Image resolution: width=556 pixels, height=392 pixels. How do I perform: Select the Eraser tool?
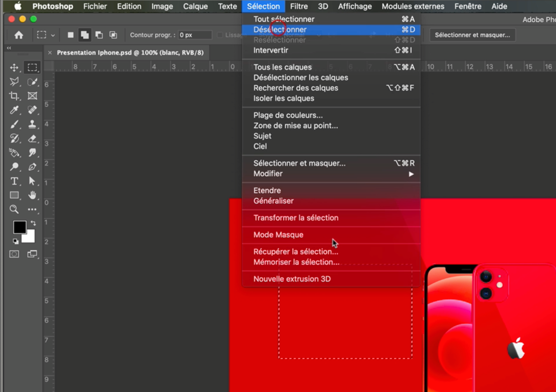[x=32, y=139]
